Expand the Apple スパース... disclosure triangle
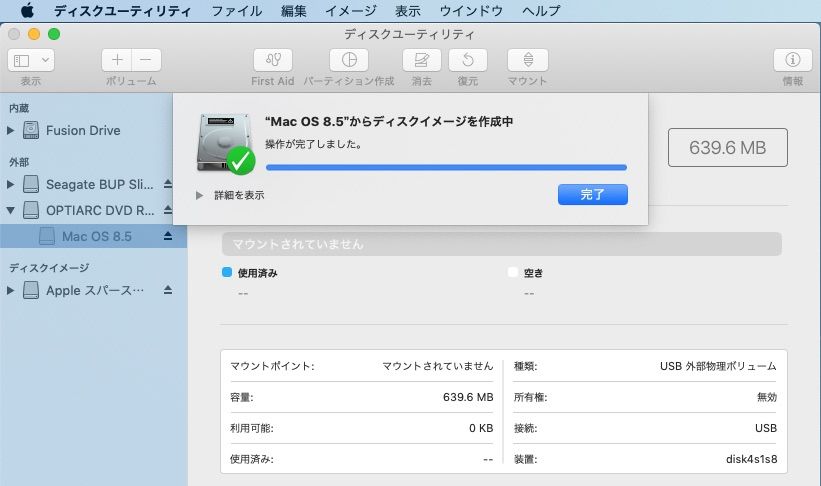The height and width of the screenshot is (486, 821). tap(10, 290)
